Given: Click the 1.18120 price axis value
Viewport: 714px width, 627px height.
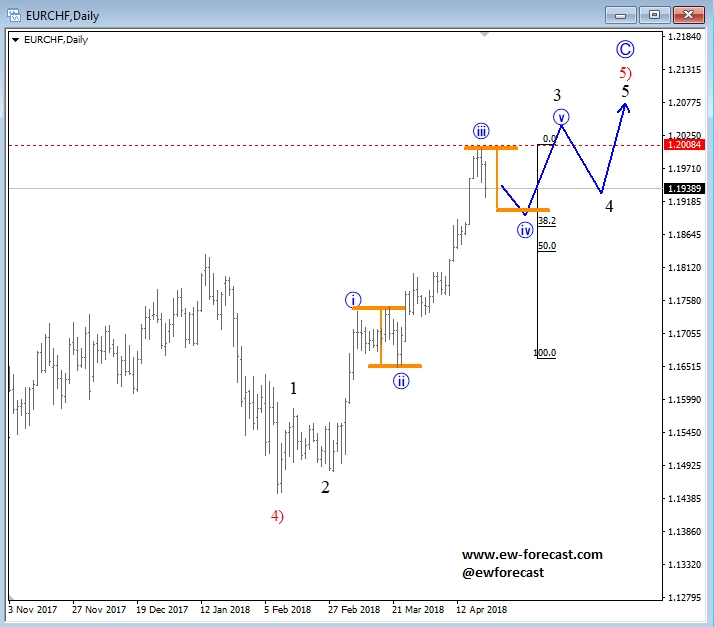Looking at the screenshot, I should [684, 268].
